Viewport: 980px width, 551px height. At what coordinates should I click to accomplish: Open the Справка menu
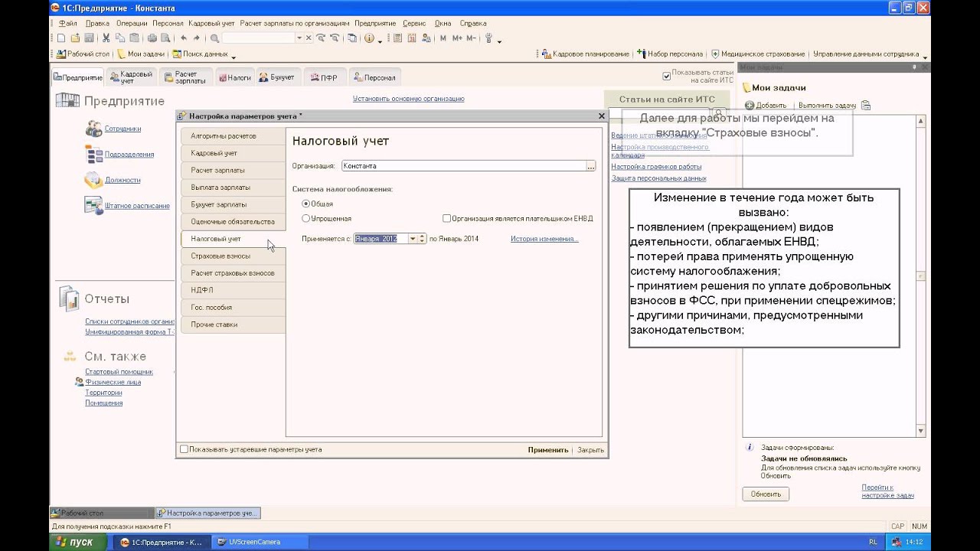[473, 23]
